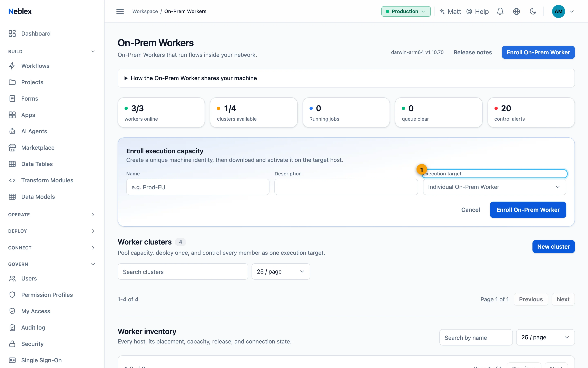Click the Release notes link
This screenshot has height=368, width=588.
point(473,52)
